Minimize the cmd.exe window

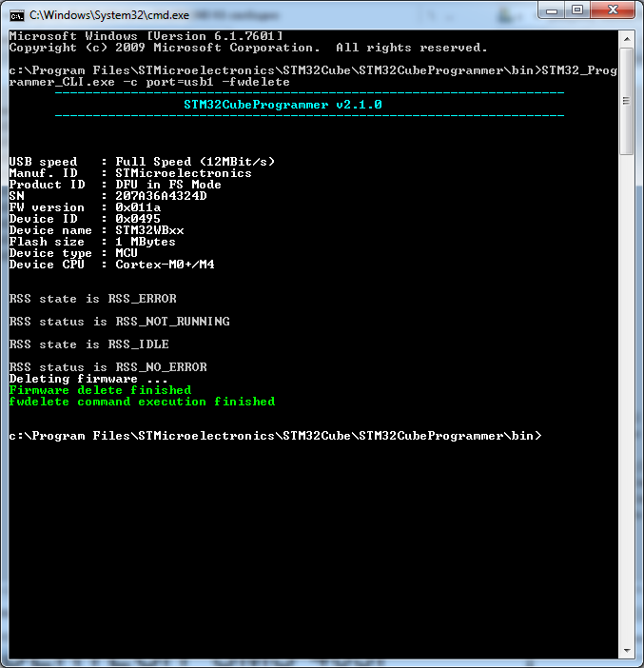(552, 10)
